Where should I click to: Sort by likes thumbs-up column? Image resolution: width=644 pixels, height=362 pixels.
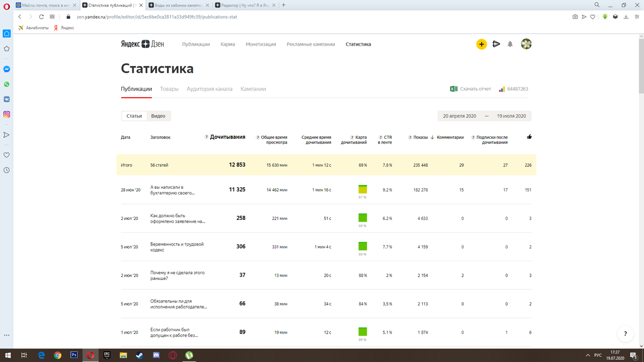click(529, 137)
